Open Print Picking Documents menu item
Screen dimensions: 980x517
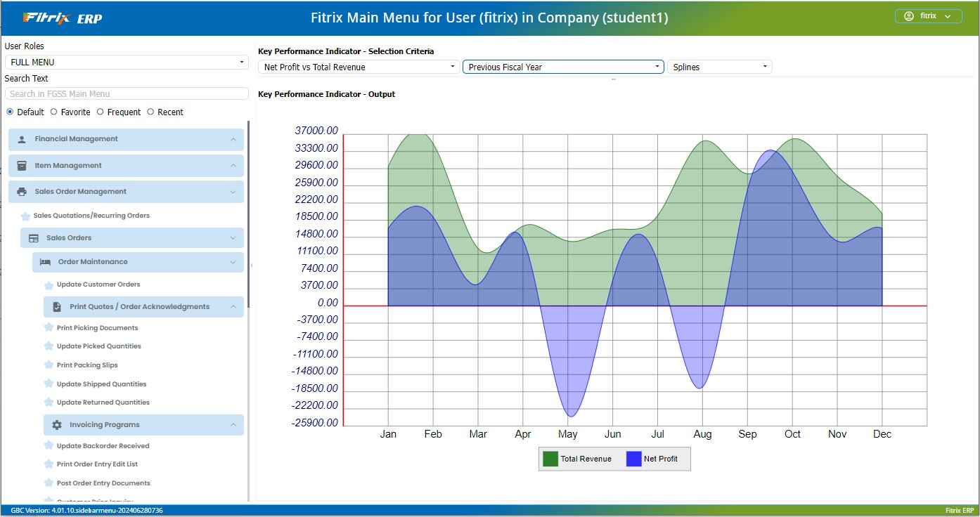97,328
